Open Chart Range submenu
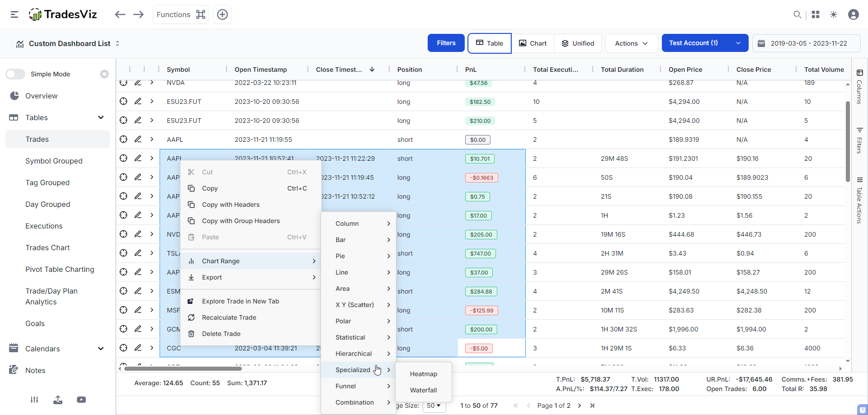This screenshot has width=868, height=415. tap(251, 261)
